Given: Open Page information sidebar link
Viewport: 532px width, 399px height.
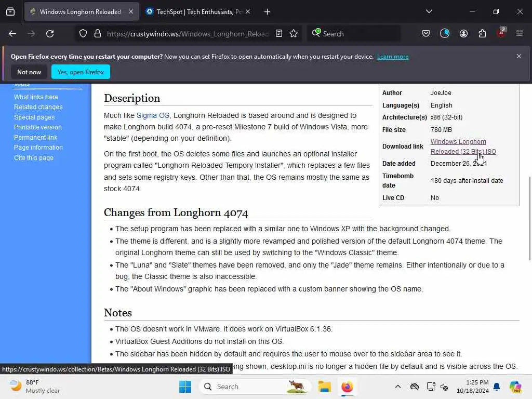Looking at the screenshot, I should pyautogui.click(x=38, y=148).
